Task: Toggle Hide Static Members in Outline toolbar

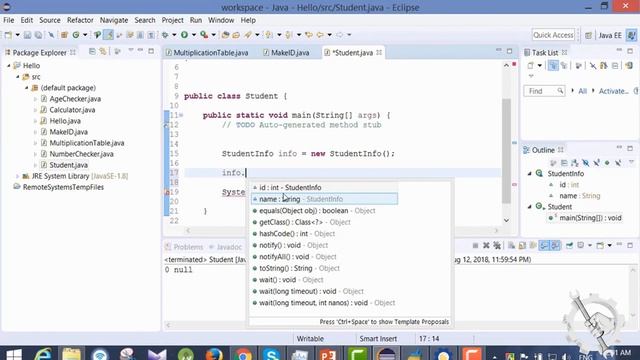Action: coord(596,163)
